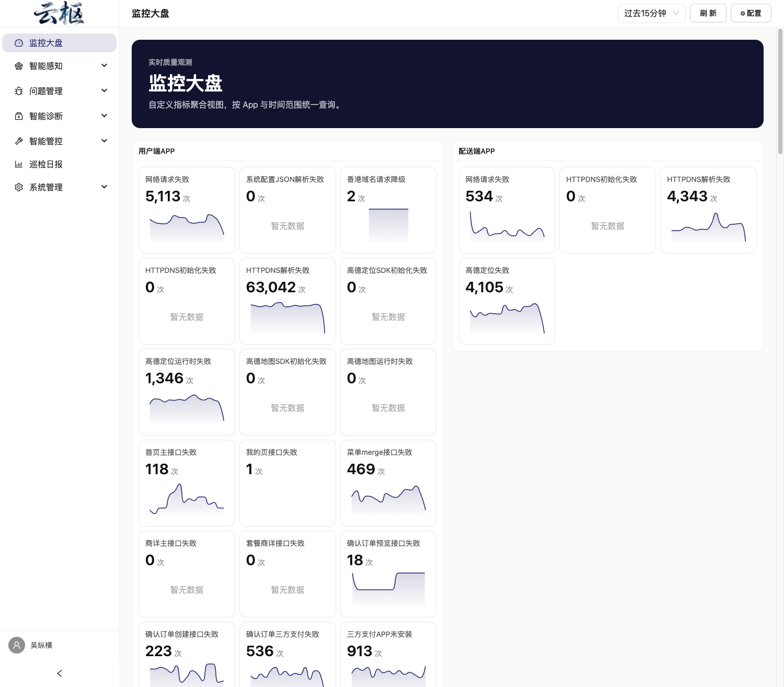Open the 巡检日报 menu item
The image size is (784, 687).
tap(59, 164)
